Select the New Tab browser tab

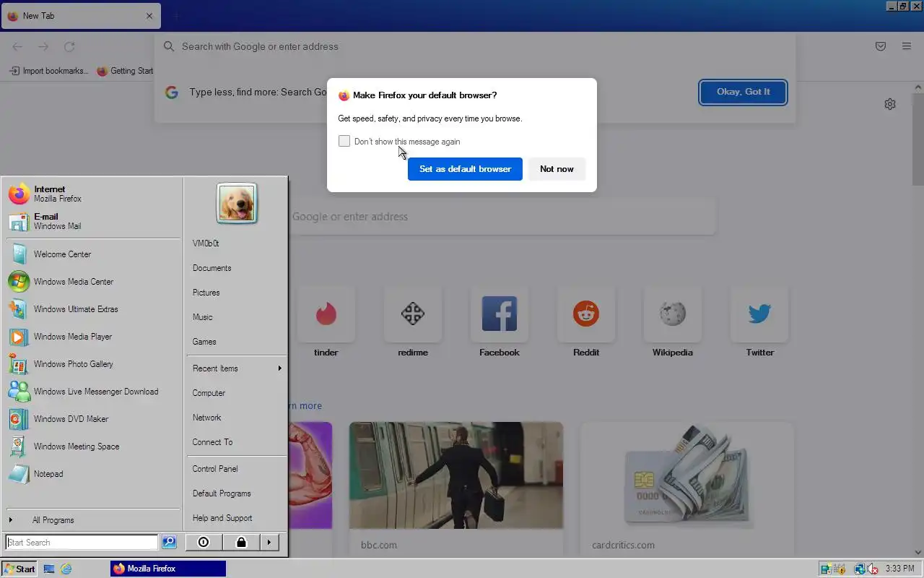click(x=81, y=16)
